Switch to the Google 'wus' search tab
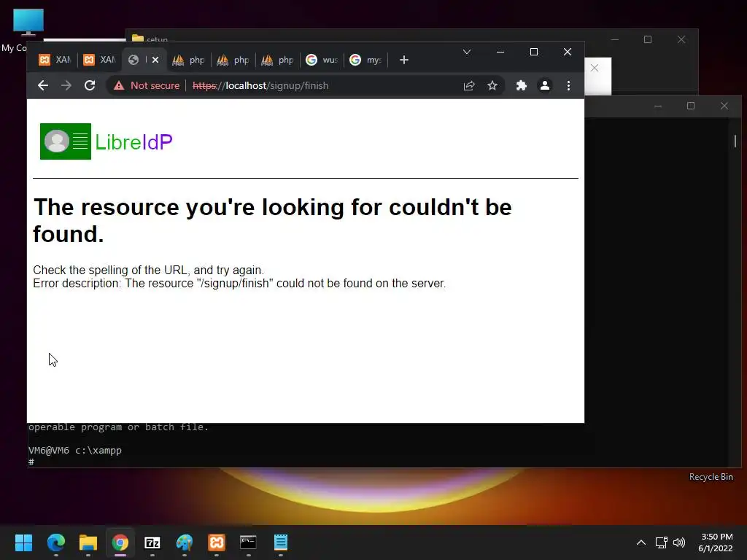747x560 pixels. point(322,60)
